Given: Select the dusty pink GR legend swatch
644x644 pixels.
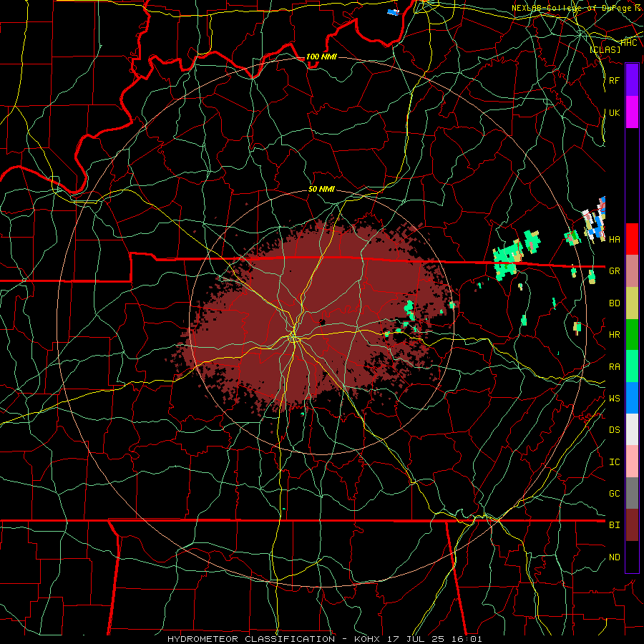Looking at the screenshot, I should [x=632, y=270].
